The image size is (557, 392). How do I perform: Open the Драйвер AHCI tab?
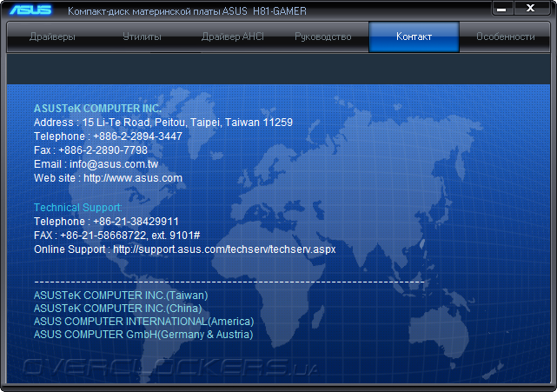(233, 37)
